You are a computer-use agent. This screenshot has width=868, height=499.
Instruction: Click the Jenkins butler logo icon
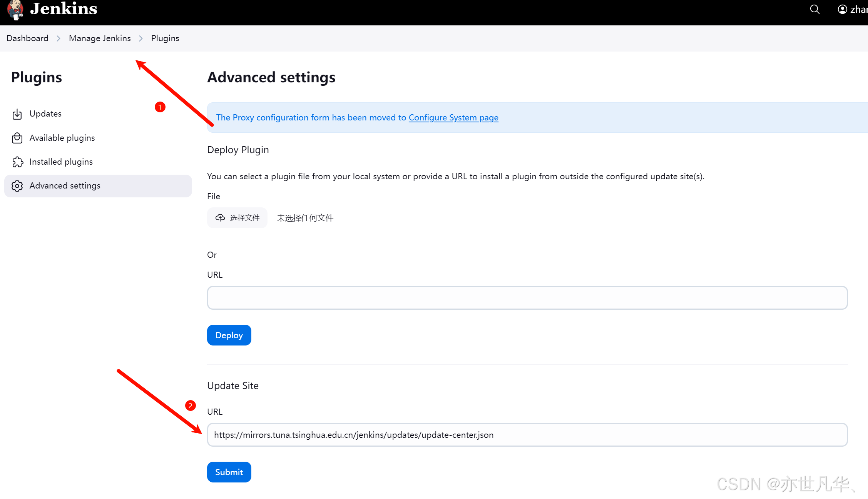tap(15, 9)
